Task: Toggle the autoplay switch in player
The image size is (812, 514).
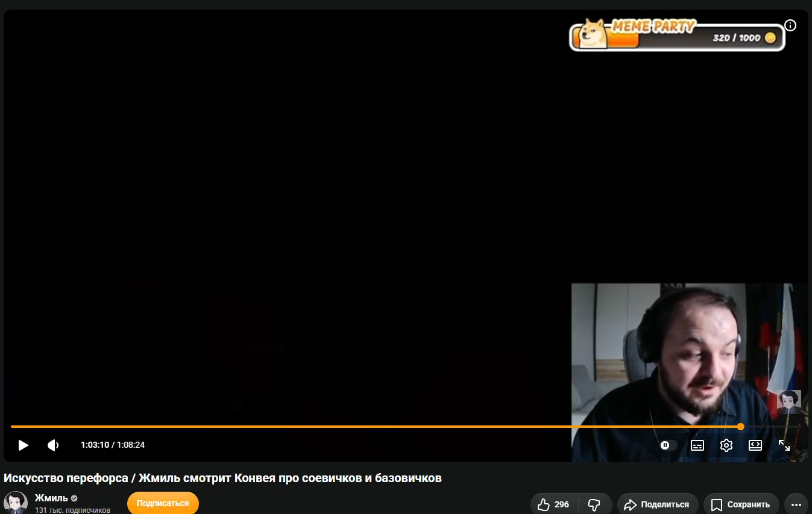Action: pos(668,445)
